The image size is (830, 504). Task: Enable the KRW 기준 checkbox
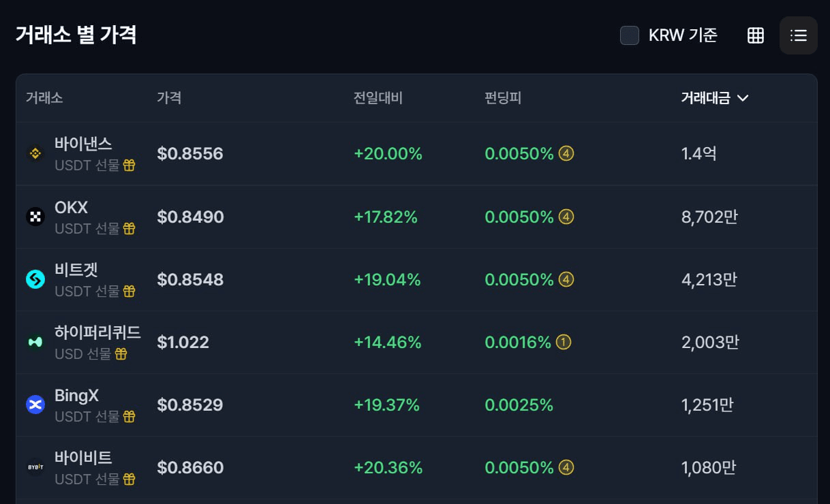click(629, 35)
